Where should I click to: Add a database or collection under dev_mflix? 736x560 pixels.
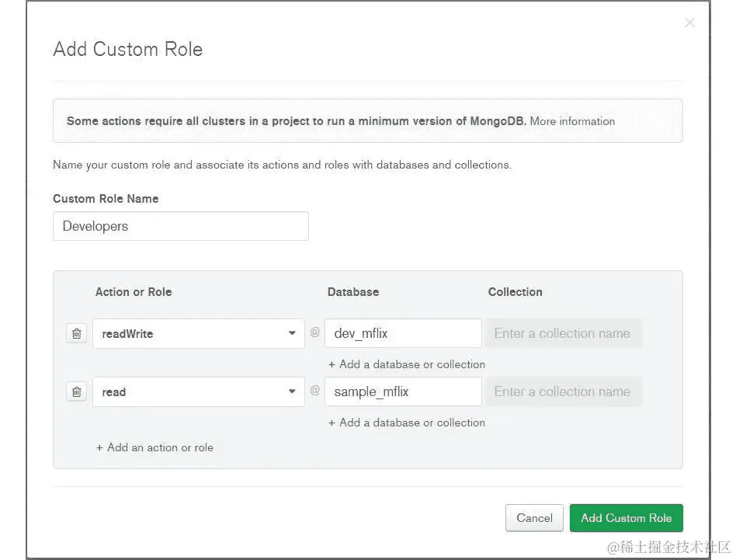(x=407, y=363)
